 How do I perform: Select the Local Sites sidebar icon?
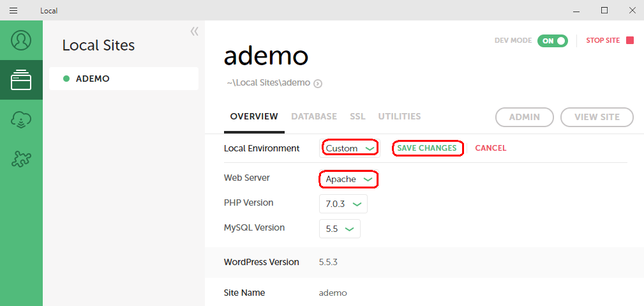click(x=21, y=80)
